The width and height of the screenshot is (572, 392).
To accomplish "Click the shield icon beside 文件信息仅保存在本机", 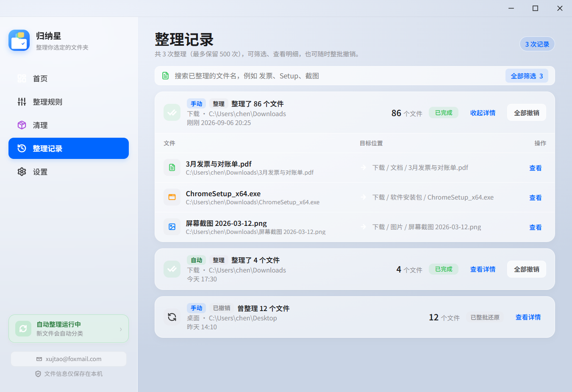I will click(38, 374).
